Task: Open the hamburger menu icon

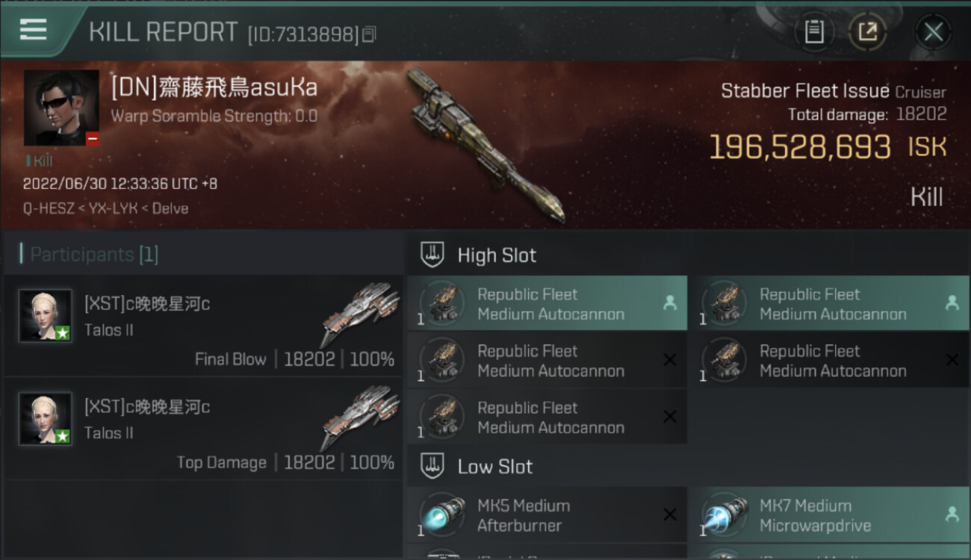Action: tap(33, 30)
